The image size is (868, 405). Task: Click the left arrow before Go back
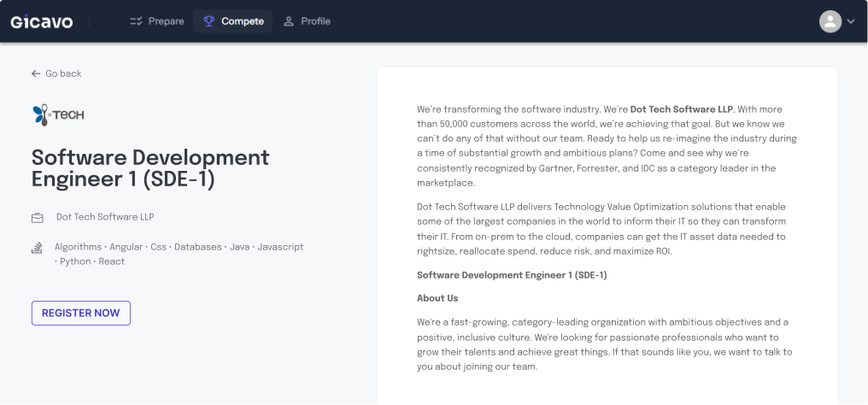pos(36,73)
